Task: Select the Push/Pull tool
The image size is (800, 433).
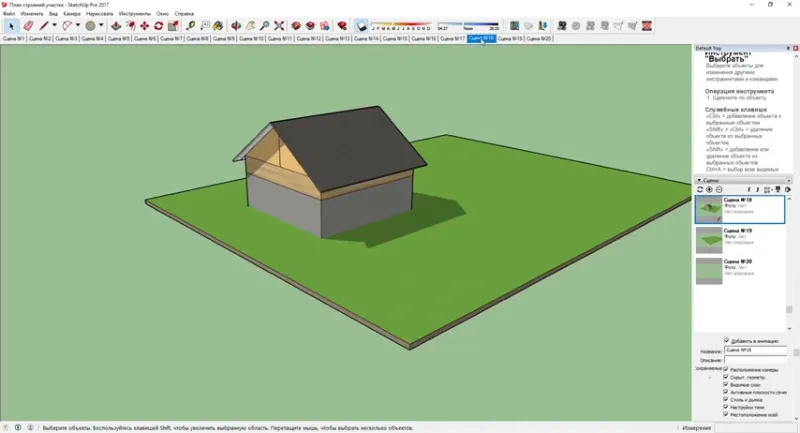Action: [116, 26]
